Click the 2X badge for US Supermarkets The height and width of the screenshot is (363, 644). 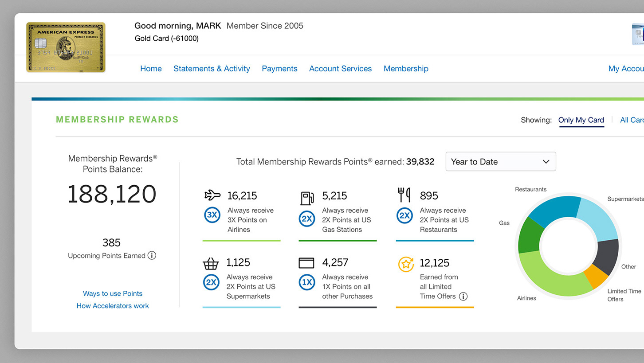(x=211, y=282)
